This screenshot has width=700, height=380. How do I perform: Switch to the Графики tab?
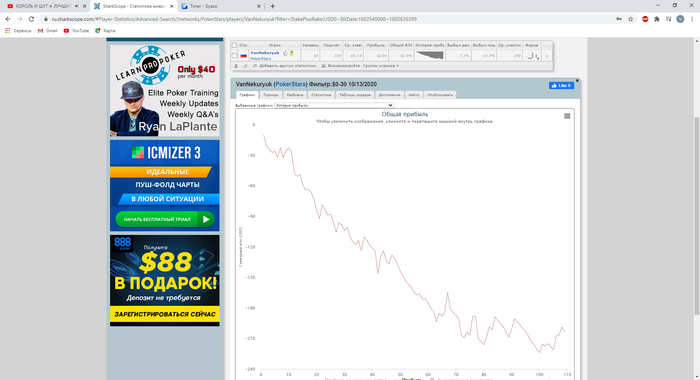click(247, 95)
